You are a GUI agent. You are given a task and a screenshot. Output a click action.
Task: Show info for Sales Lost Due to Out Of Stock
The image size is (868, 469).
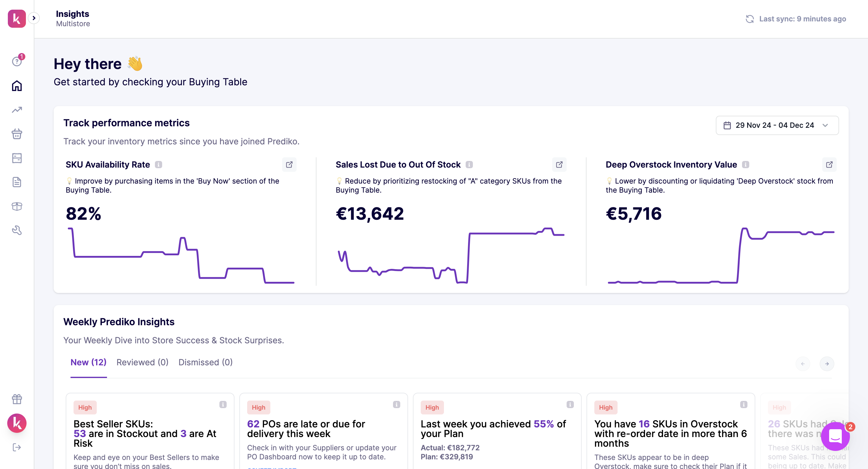click(x=469, y=164)
